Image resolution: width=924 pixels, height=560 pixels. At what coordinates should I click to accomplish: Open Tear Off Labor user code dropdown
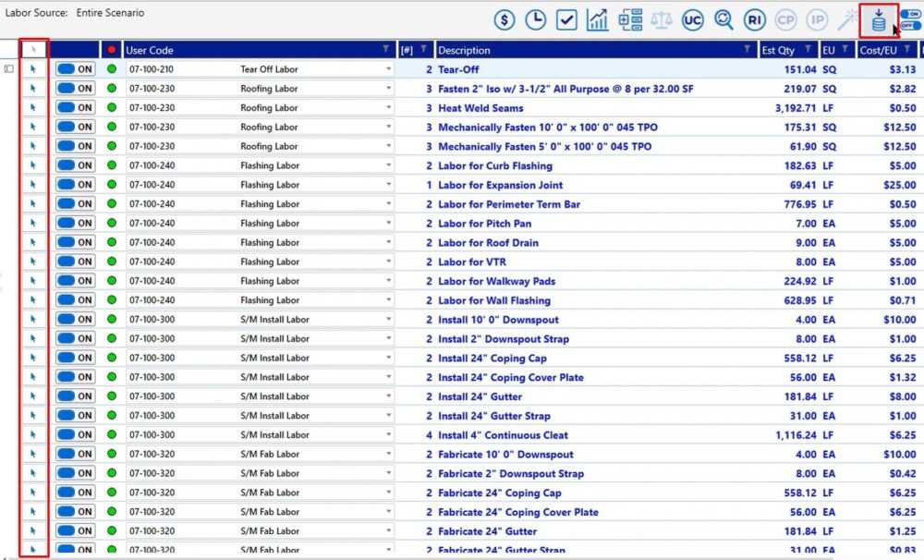point(389,69)
